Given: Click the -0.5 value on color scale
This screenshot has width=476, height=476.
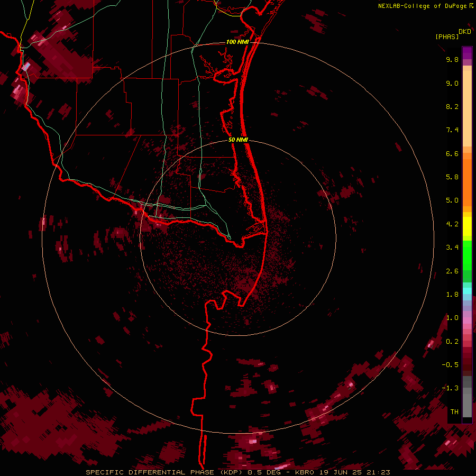Looking at the screenshot, I should click(x=450, y=365).
